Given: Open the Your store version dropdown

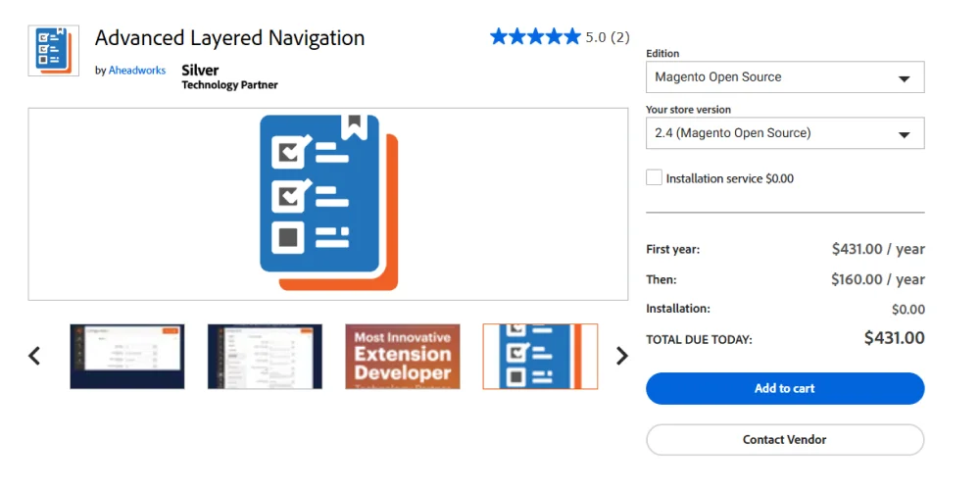Looking at the screenshot, I should [x=785, y=133].
